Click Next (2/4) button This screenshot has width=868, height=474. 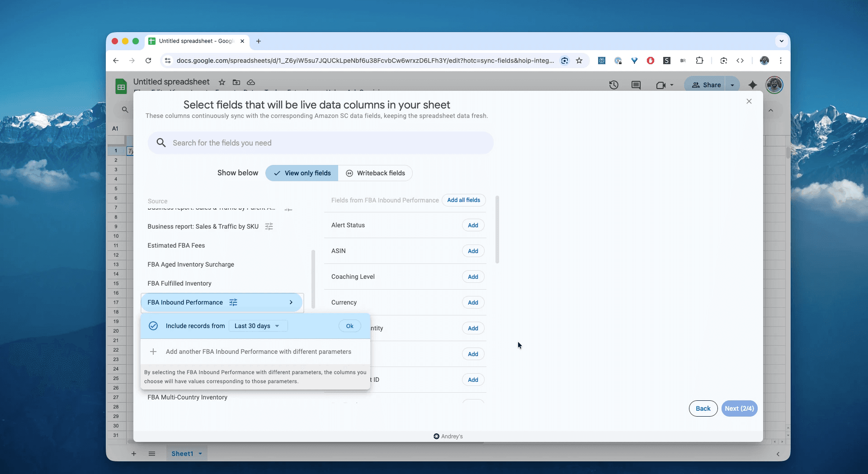pyautogui.click(x=739, y=408)
